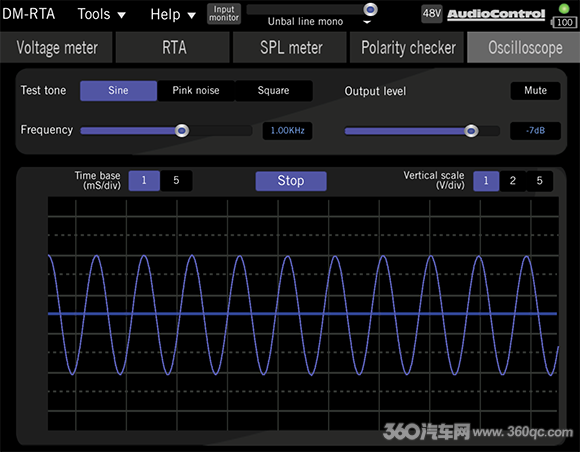This screenshot has width=580, height=452.
Task: Set vertical scale to 2 V/div
Action: click(513, 181)
